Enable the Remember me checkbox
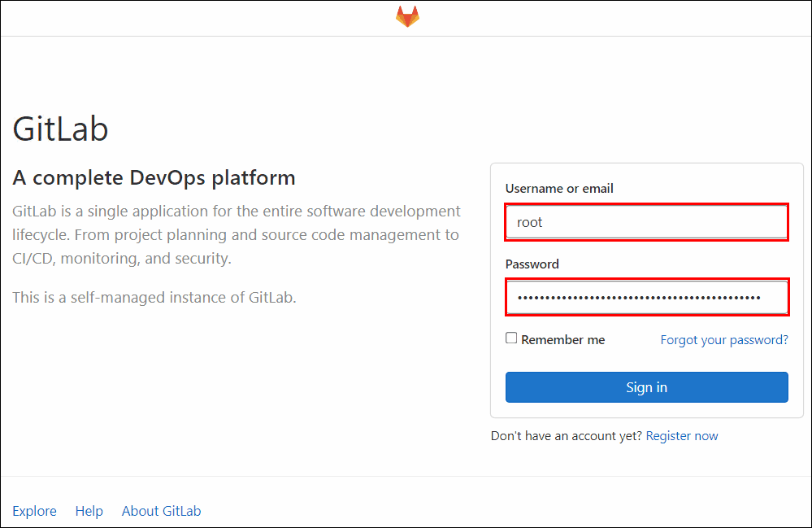The image size is (812, 528). pyautogui.click(x=511, y=338)
